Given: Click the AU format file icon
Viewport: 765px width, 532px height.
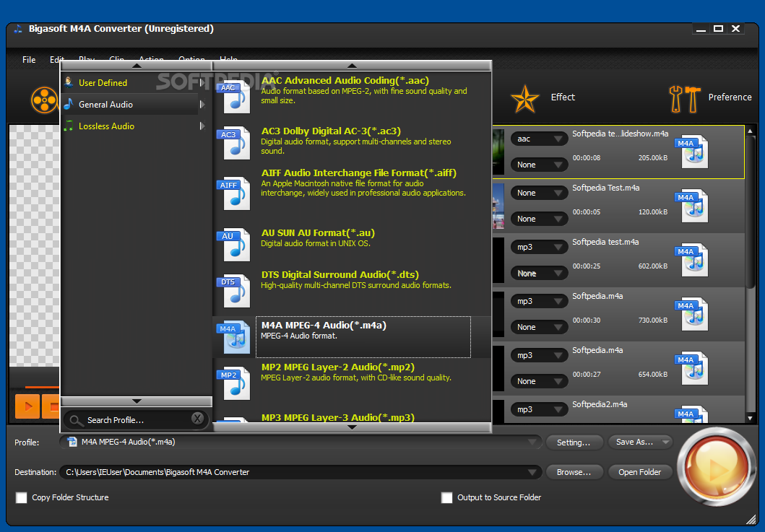Looking at the screenshot, I should pos(234,245).
